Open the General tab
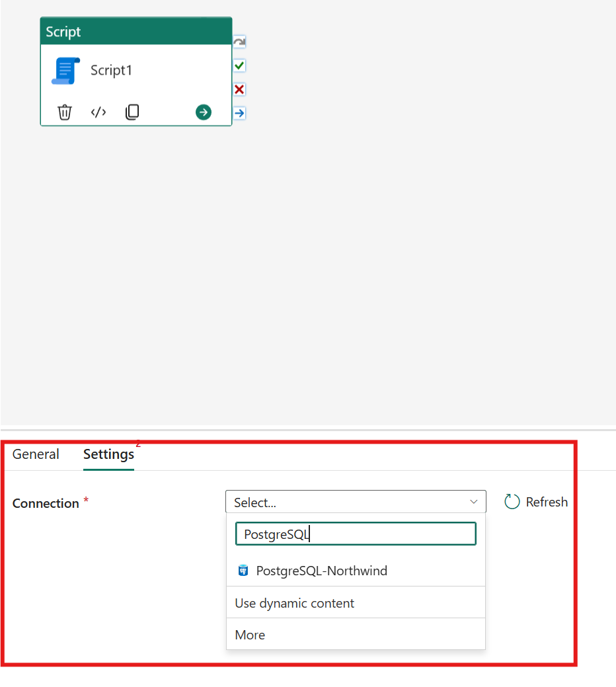Image resolution: width=616 pixels, height=687 pixels. pos(36,454)
